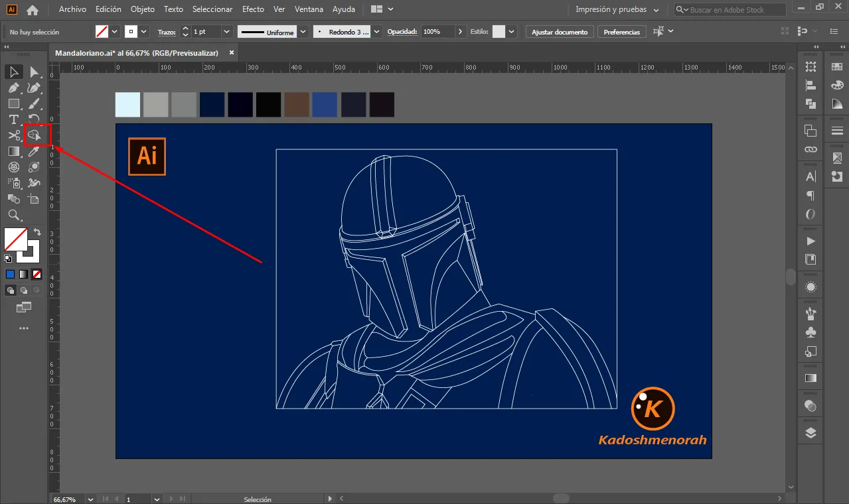Open the Brushes panel icon
The image size is (849, 504).
pos(810,314)
